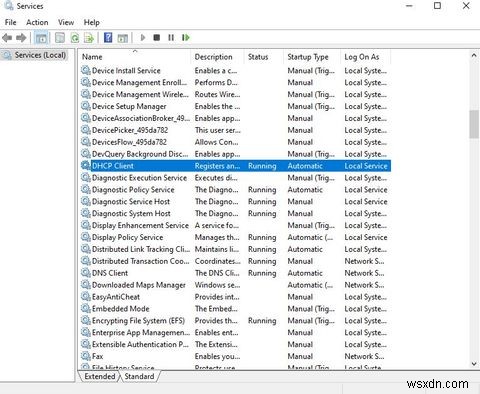Click 'Network S...' logon of Fax
This screenshot has height=394, width=480.
point(364,356)
